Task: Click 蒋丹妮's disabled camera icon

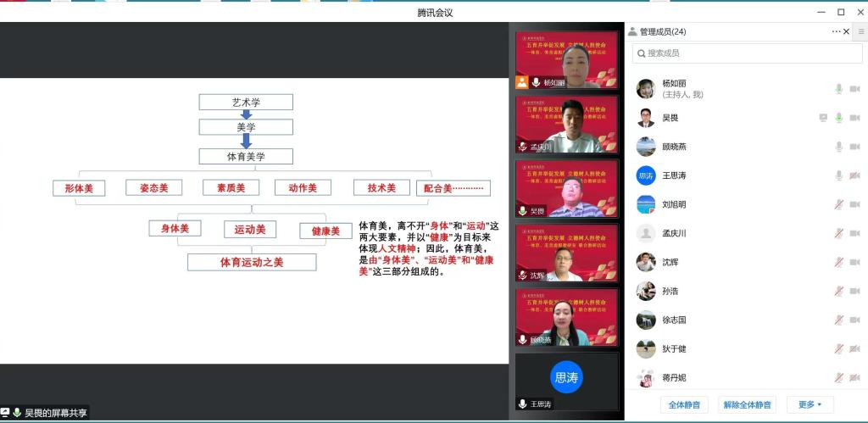Action: [854, 377]
